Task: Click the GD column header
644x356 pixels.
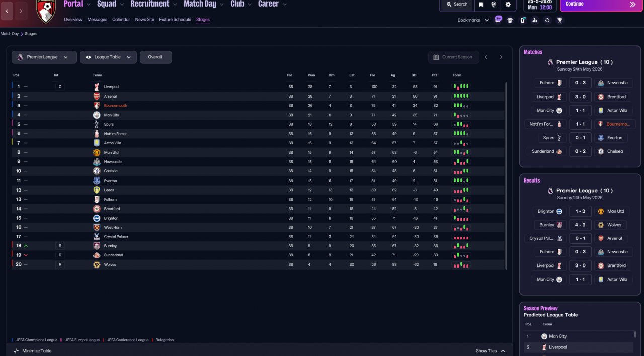Action: [414, 75]
